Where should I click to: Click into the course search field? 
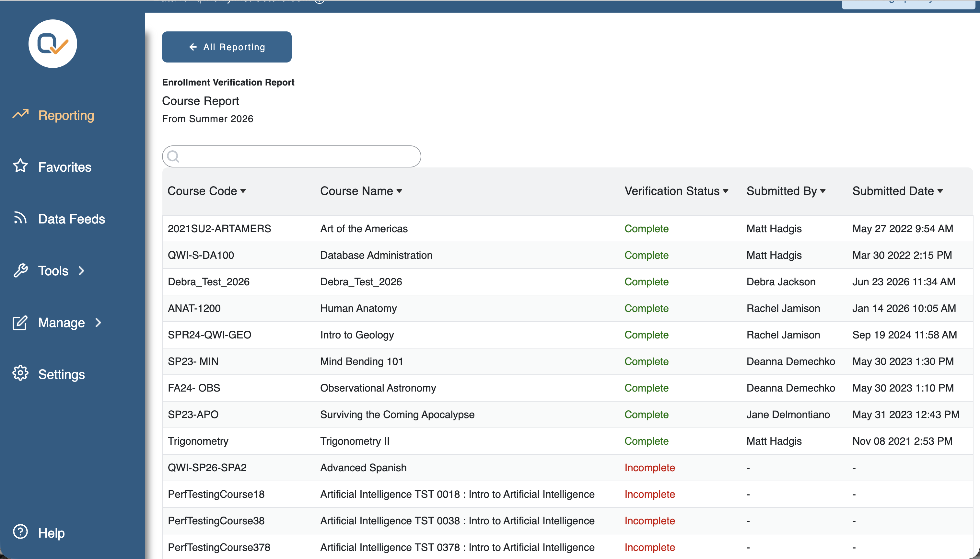tap(292, 156)
